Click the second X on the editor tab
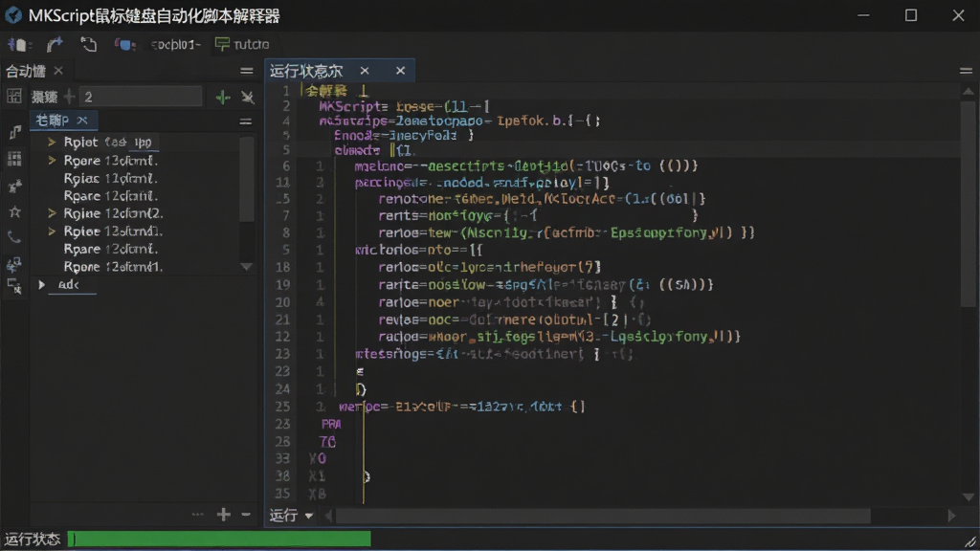This screenshot has width=980, height=551. coord(401,71)
